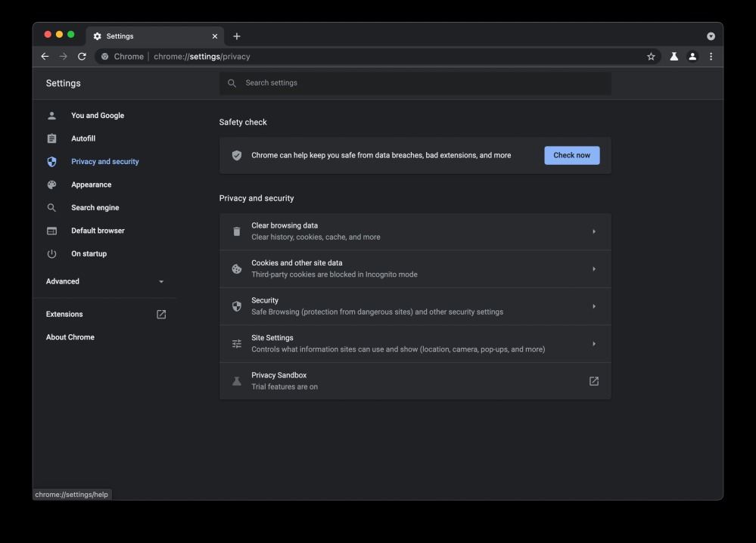Open Site Settings row
The width and height of the screenshot is (756, 543).
click(x=415, y=343)
